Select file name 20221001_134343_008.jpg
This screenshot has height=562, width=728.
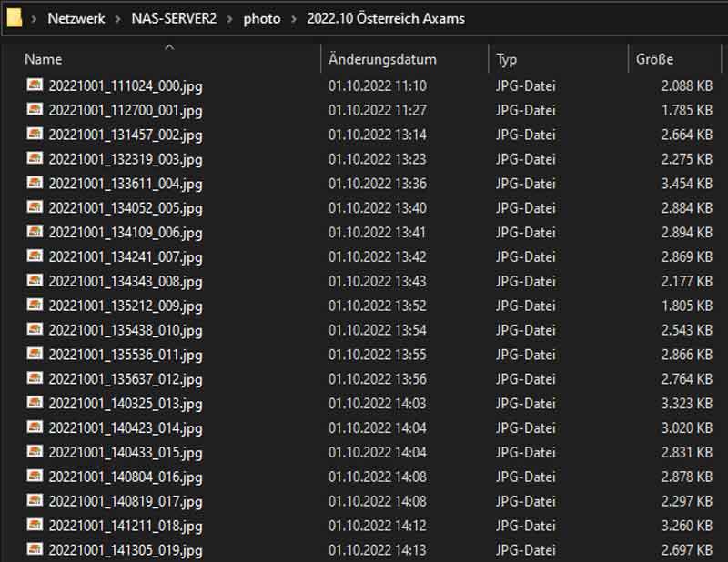(x=126, y=282)
